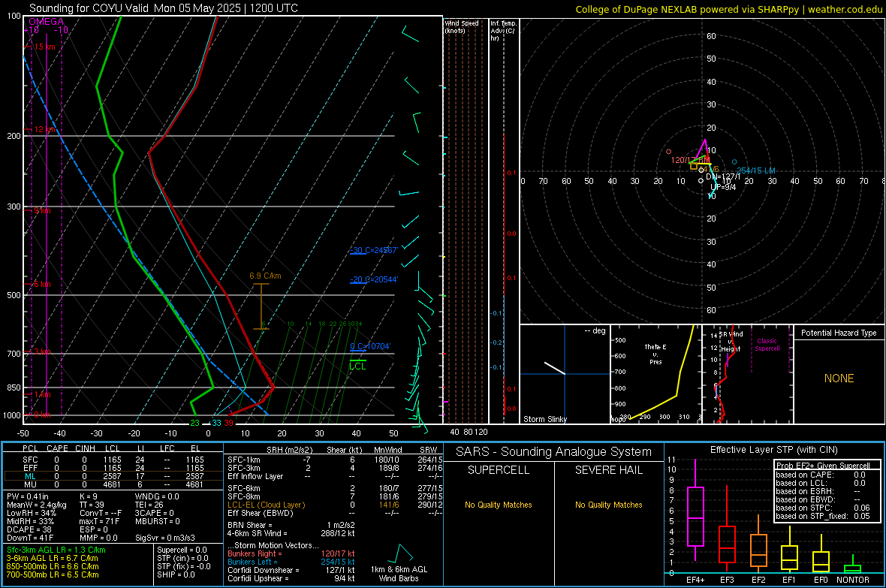Click the CINH column header
This screenshot has width=886, height=588.
(85, 448)
